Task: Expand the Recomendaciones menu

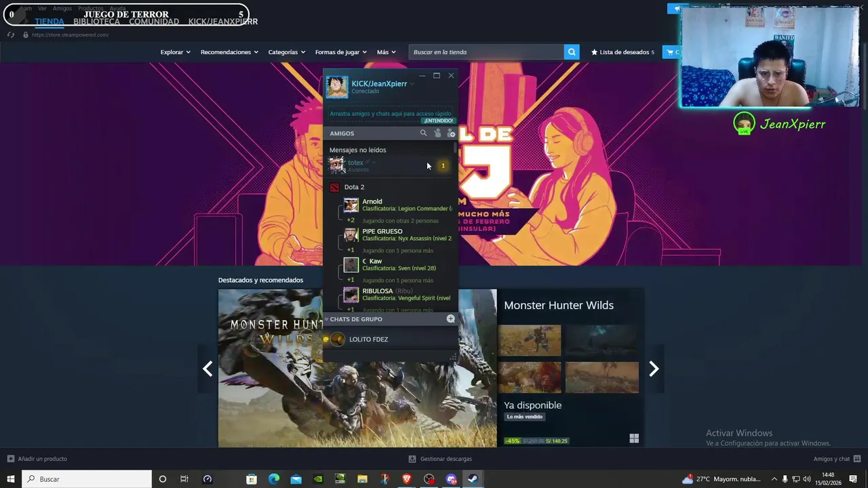Action: pyautogui.click(x=229, y=52)
